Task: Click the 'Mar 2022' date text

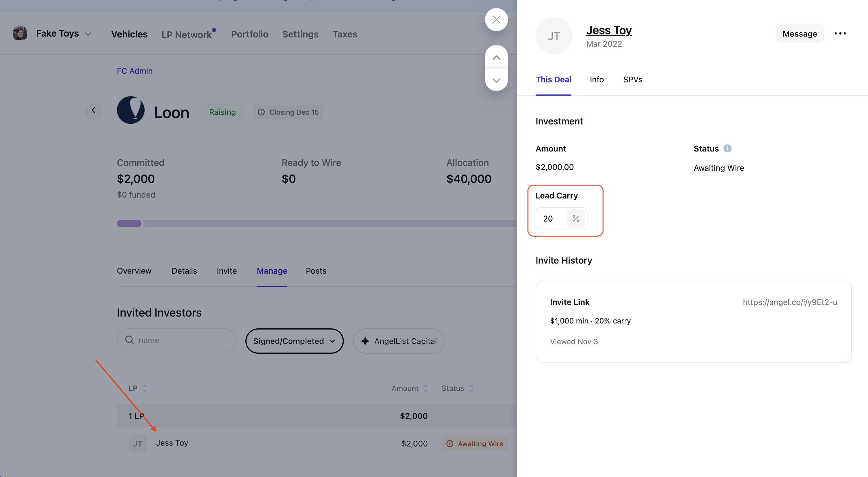Action: [604, 44]
